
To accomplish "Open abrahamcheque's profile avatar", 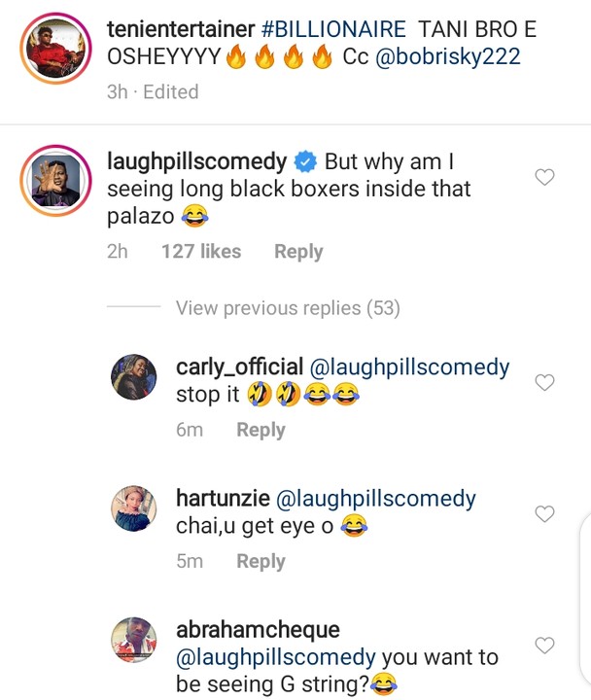I will point(135,642).
